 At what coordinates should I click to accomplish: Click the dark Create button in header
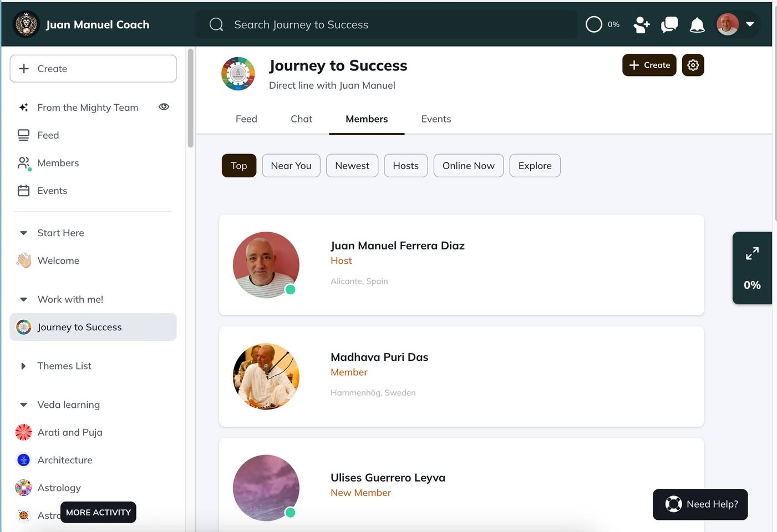pos(649,65)
